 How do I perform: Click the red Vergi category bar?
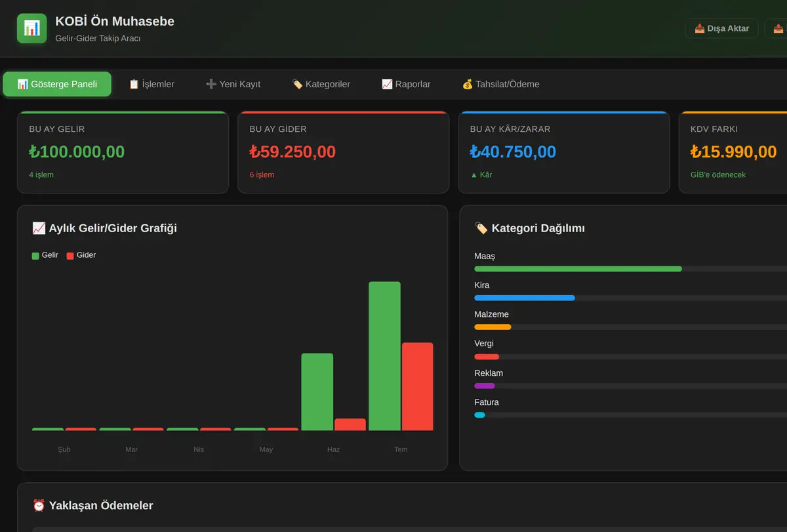tap(487, 356)
